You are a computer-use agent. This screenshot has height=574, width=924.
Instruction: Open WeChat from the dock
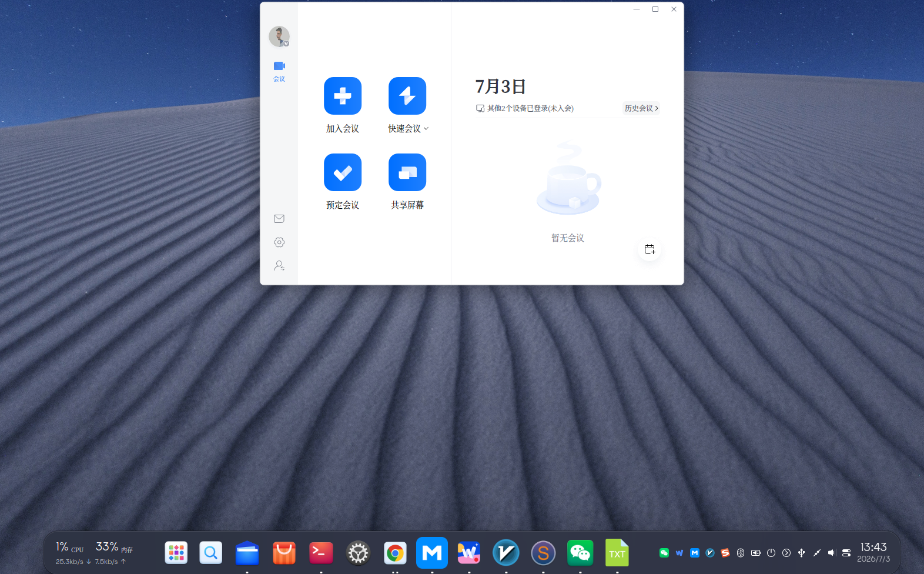[580, 553]
